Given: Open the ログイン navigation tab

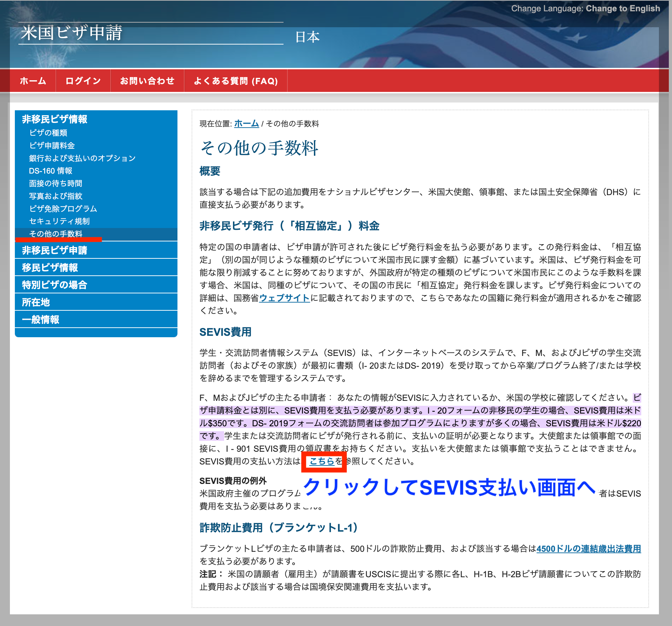Looking at the screenshot, I should click(x=83, y=81).
